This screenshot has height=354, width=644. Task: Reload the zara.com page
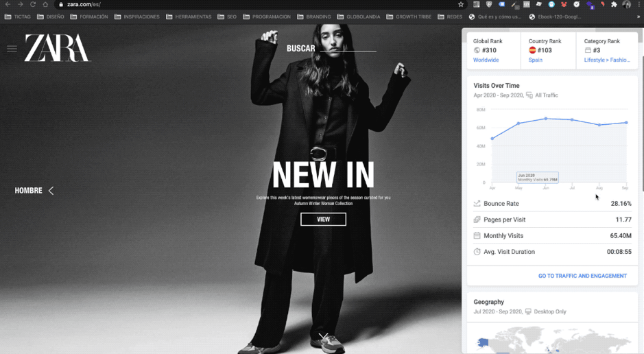(33, 5)
